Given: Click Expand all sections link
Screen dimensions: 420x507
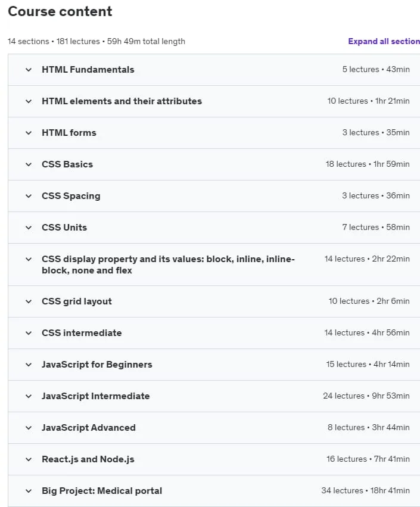Looking at the screenshot, I should click(384, 41).
